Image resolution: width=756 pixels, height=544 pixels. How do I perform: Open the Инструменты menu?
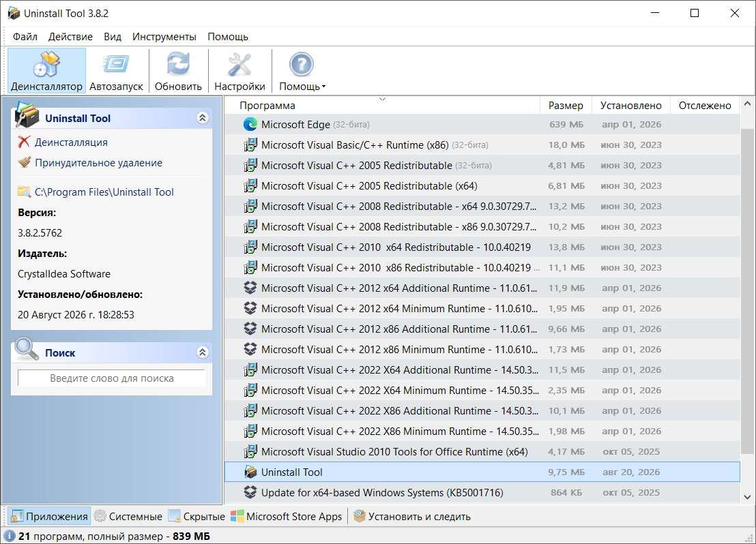[164, 37]
